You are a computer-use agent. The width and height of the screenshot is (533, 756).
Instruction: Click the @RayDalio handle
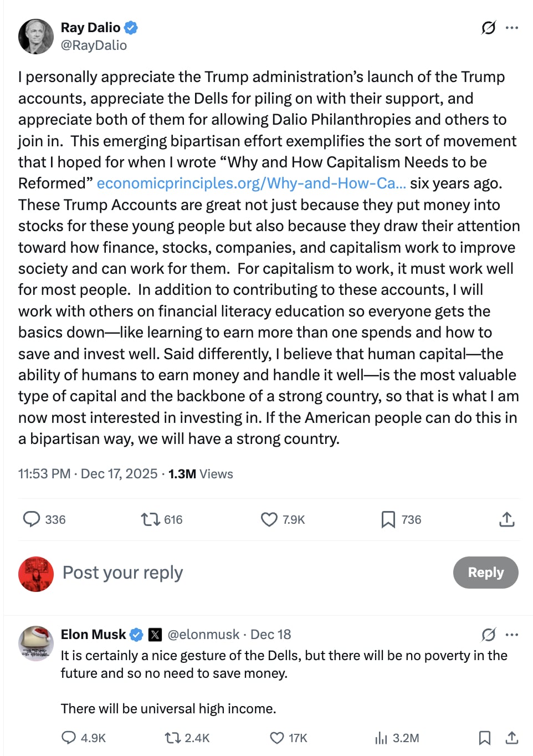pyautogui.click(x=94, y=45)
